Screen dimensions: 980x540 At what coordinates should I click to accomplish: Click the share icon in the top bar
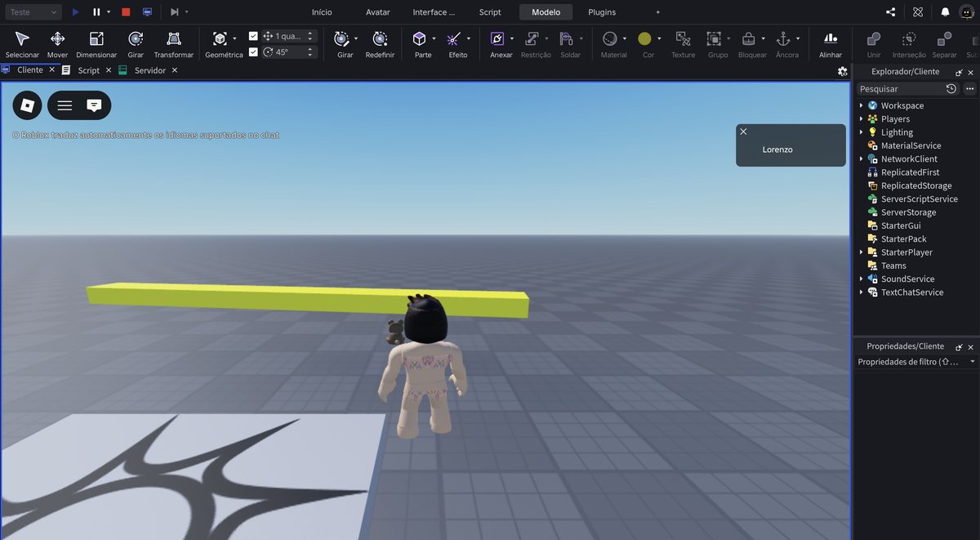pos(890,12)
